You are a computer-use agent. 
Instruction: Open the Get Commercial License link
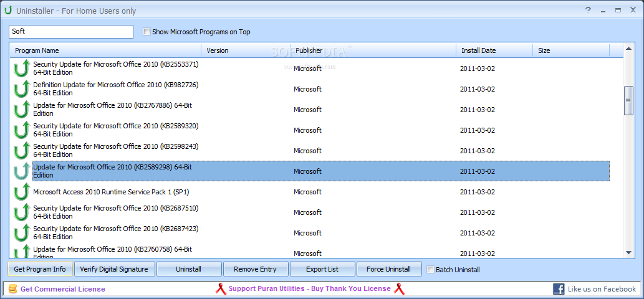(63, 289)
